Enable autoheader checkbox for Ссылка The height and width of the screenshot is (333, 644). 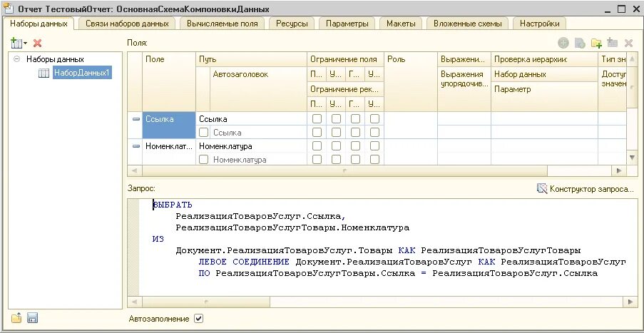coord(203,133)
